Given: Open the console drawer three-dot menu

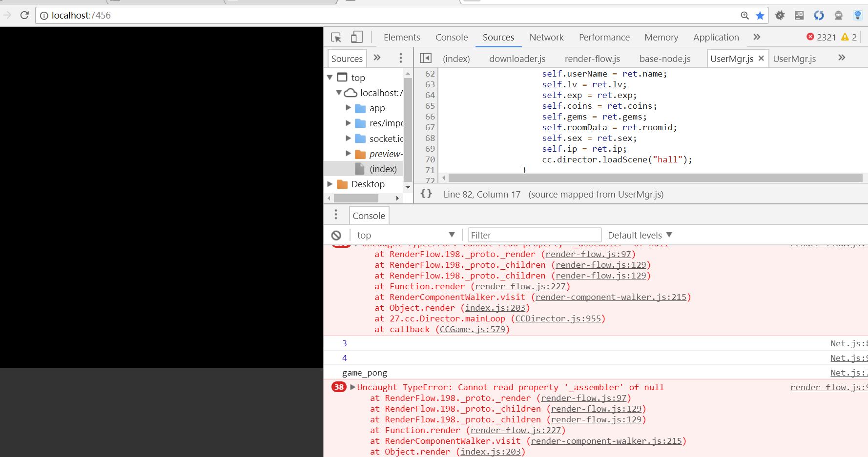Looking at the screenshot, I should coord(336,215).
